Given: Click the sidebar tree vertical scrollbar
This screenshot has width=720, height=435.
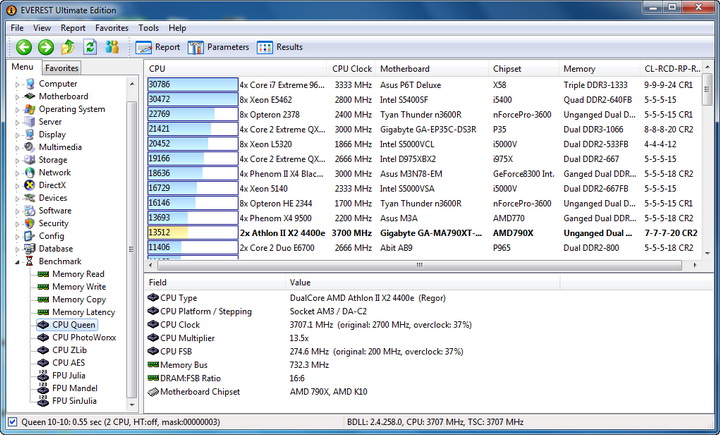Looking at the screenshot, I should pos(132,248).
